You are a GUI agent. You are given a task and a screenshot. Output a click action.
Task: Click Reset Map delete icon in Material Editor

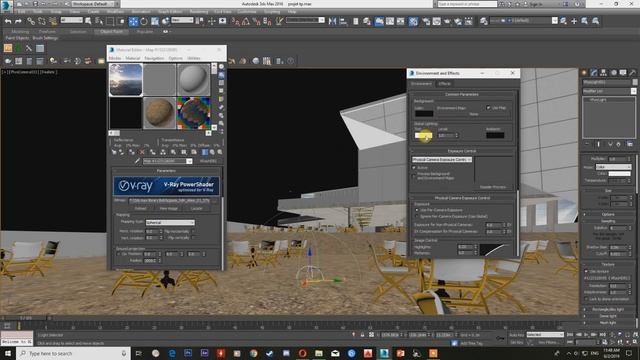click(142, 152)
